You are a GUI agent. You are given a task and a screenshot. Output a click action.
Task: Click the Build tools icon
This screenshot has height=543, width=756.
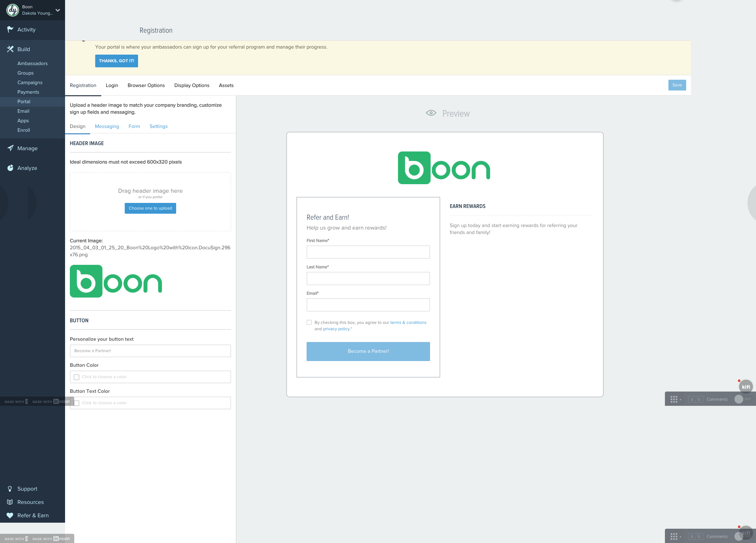tap(10, 49)
